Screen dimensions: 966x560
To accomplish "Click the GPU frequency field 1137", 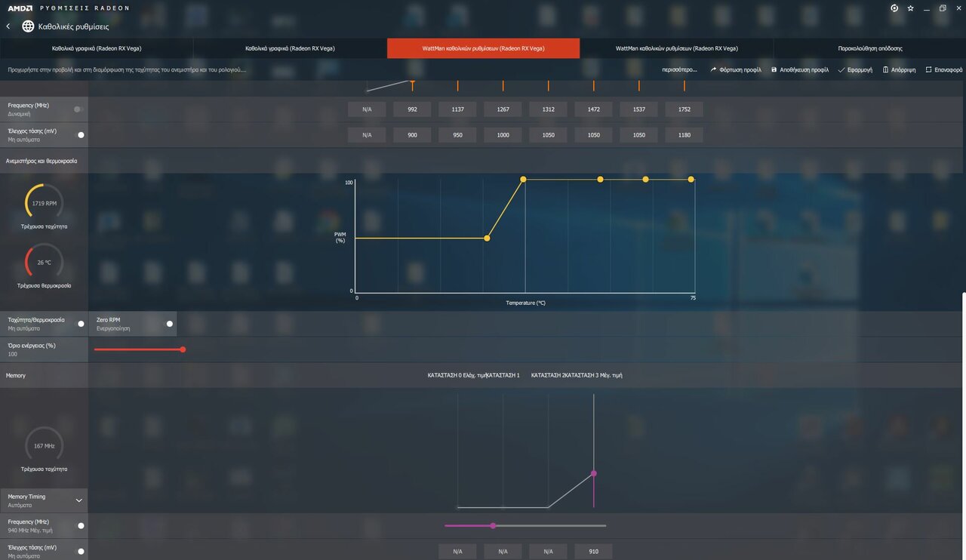I will (457, 109).
